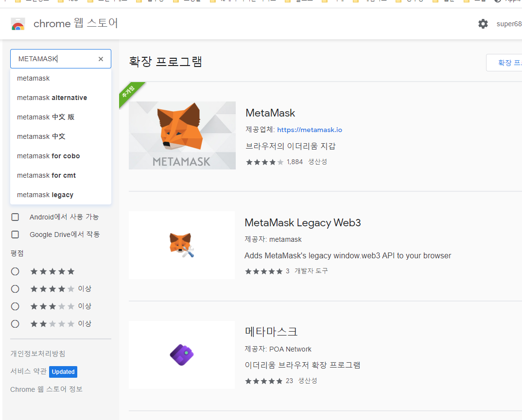Viewport: 522px width, 420px height.
Task: Open 서비스 약관 link
Action: pyautogui.click(x=29, y=371)
